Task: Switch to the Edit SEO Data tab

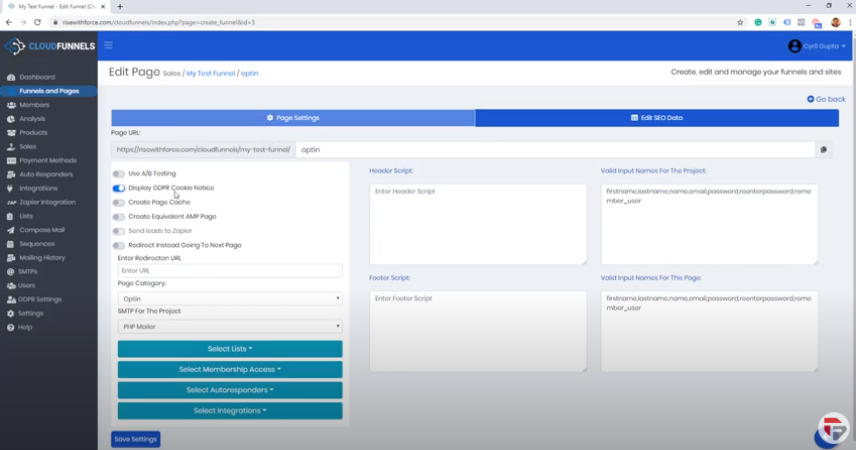Action: (656, 118)
